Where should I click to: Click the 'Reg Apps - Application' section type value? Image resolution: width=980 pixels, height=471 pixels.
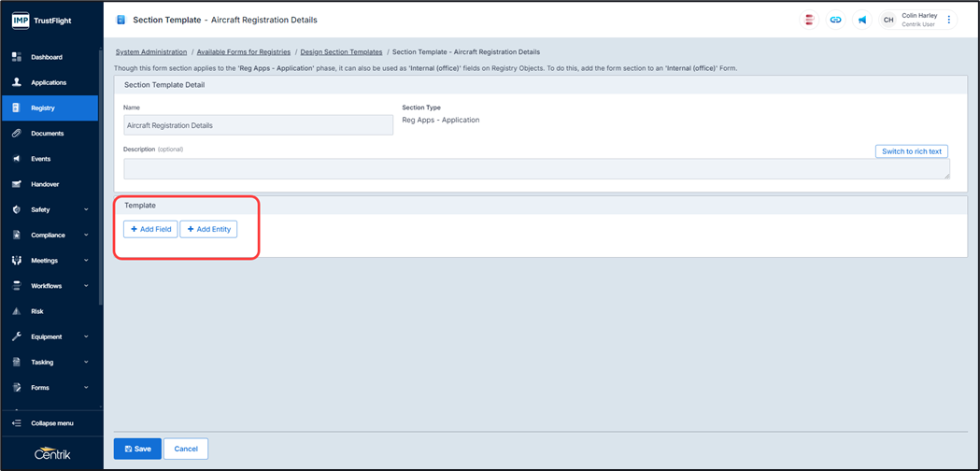[x=441, y=120]
